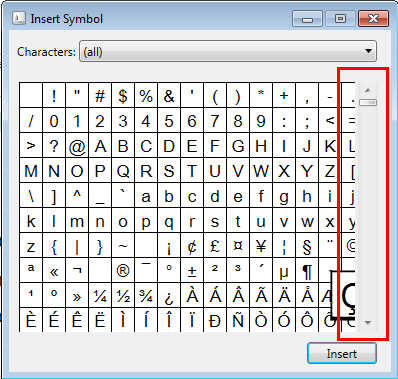Select the È character

(x=31, y=320)
